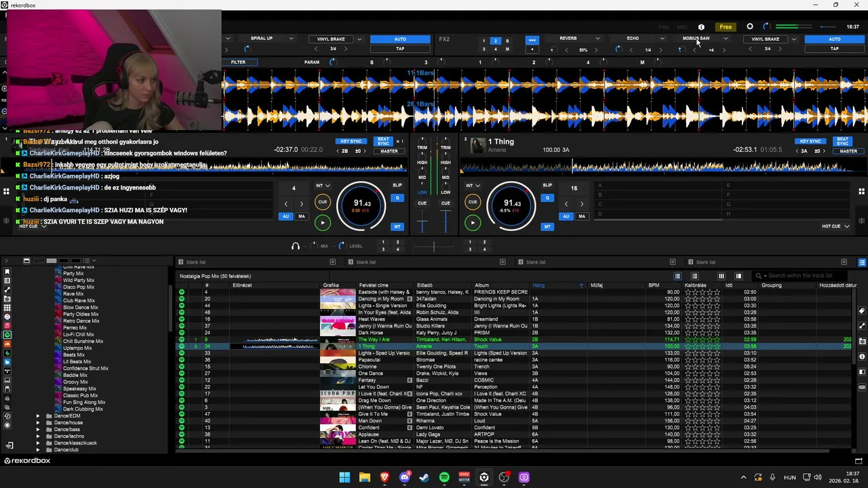Viewport: 868px width, 488px height.
Task: Click the left TAP tempo button
Action: 400,49
